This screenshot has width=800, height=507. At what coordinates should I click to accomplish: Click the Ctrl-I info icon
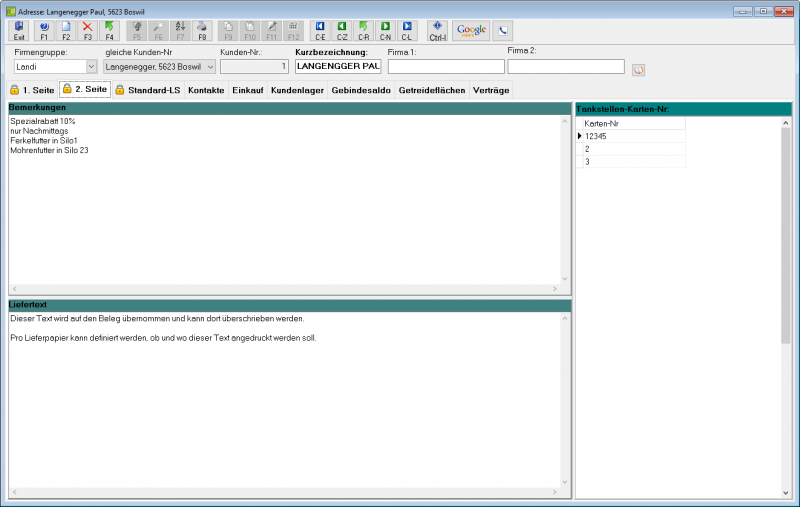(x=437, y=31)
